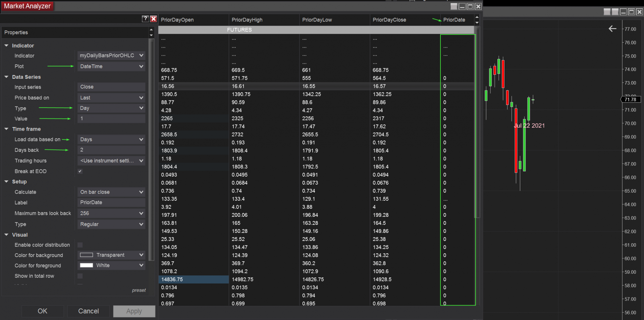Image resolution: width=644 pixels, height=320 pixels.
Task: Pick the Color for background Transparent swatch
Action: click(x=86, y=255)
